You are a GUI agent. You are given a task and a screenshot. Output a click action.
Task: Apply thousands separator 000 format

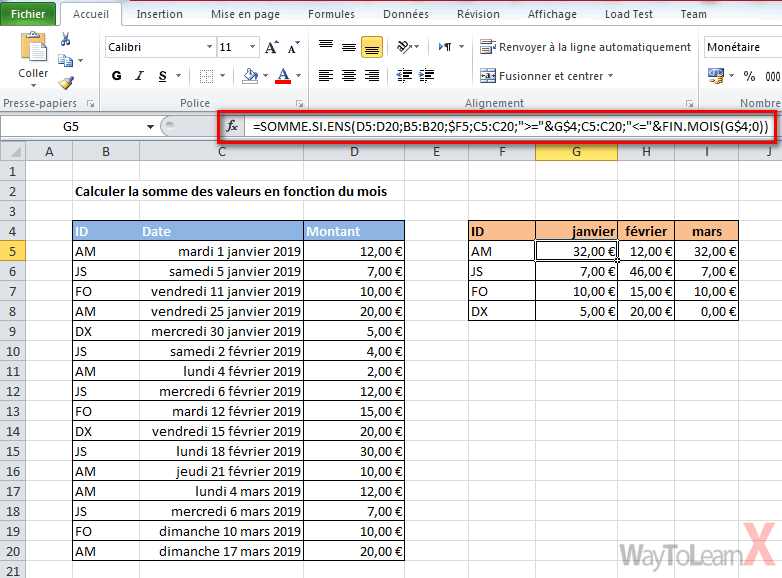pos(773,76)
